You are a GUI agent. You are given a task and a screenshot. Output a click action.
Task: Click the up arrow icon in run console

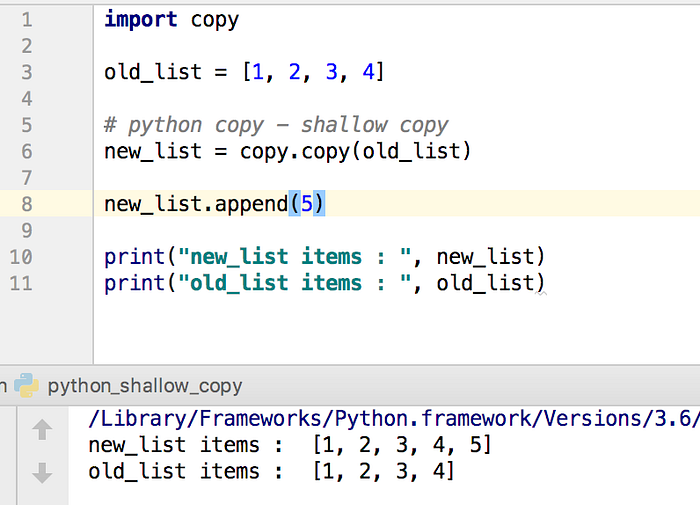coord(42,430)
